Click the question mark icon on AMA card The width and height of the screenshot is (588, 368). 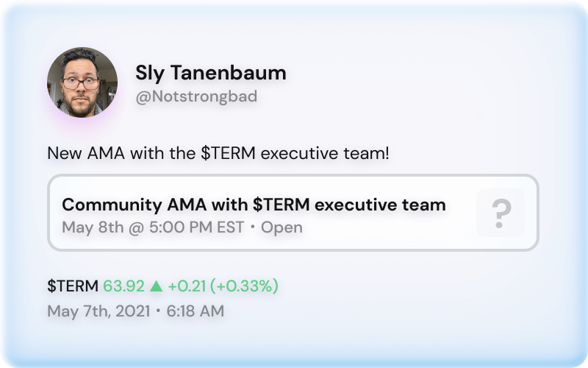pos(501,213)
